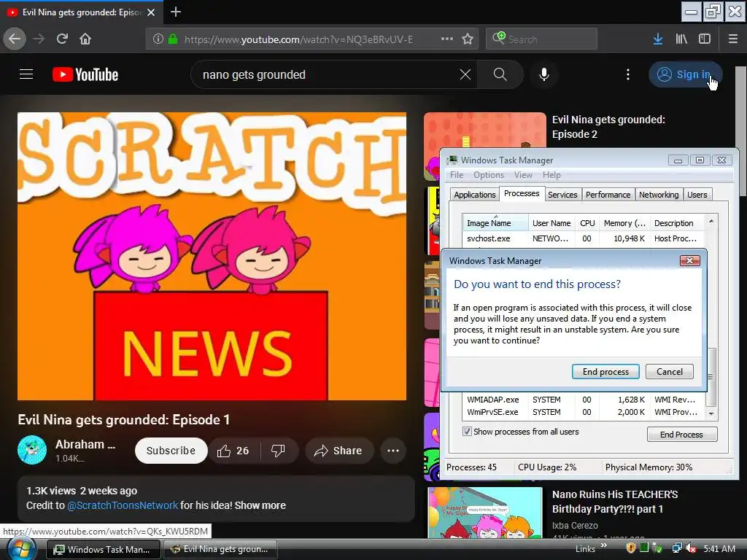
Task: Click the YouTube logo
Action: tap(85, 75)
